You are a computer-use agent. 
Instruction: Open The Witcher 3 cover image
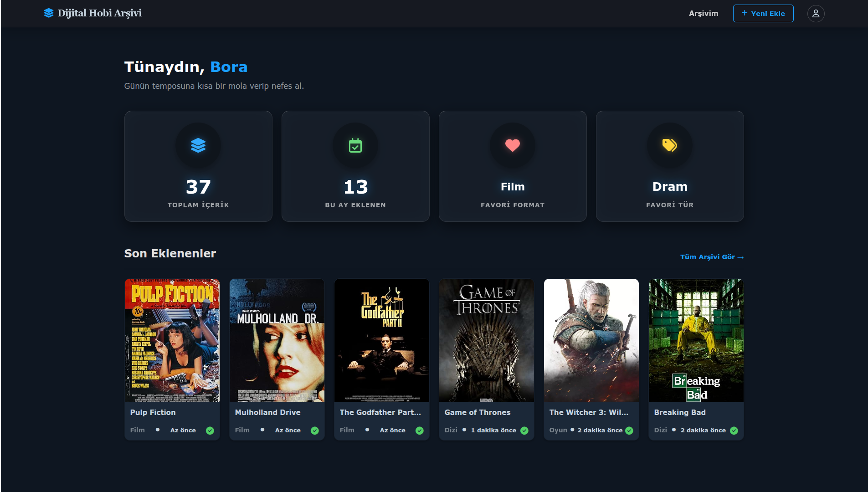[591, 340]
